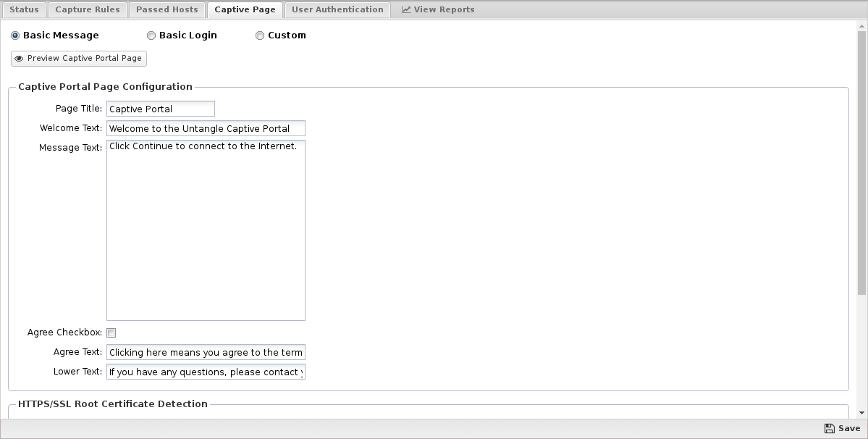Click inside the Message Text area
Image resolution: width=868 pixels, height=439 pixels.
206,230
